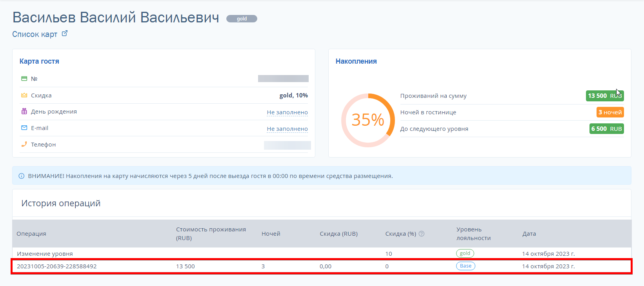Click the Операция column header

click(31, 234)
